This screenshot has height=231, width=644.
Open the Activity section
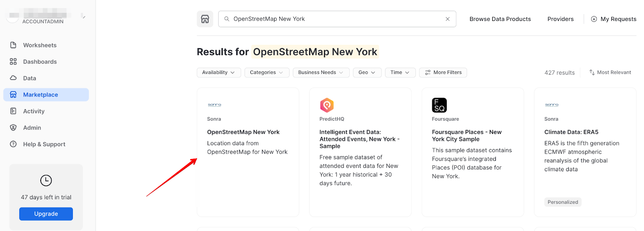46,111
